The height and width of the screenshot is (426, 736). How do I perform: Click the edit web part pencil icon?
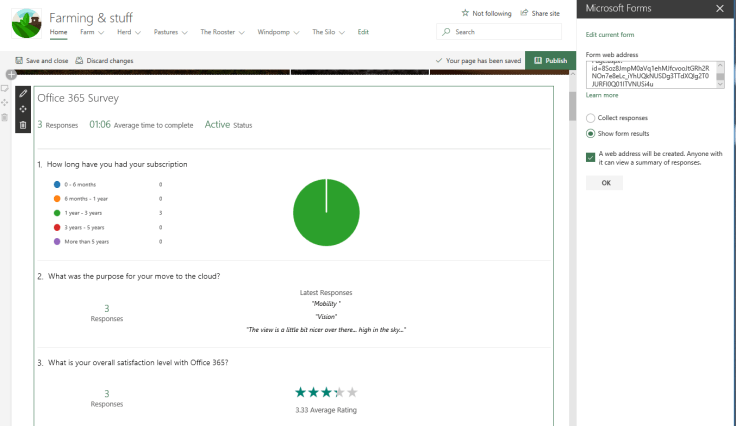(x=24, y=93)
